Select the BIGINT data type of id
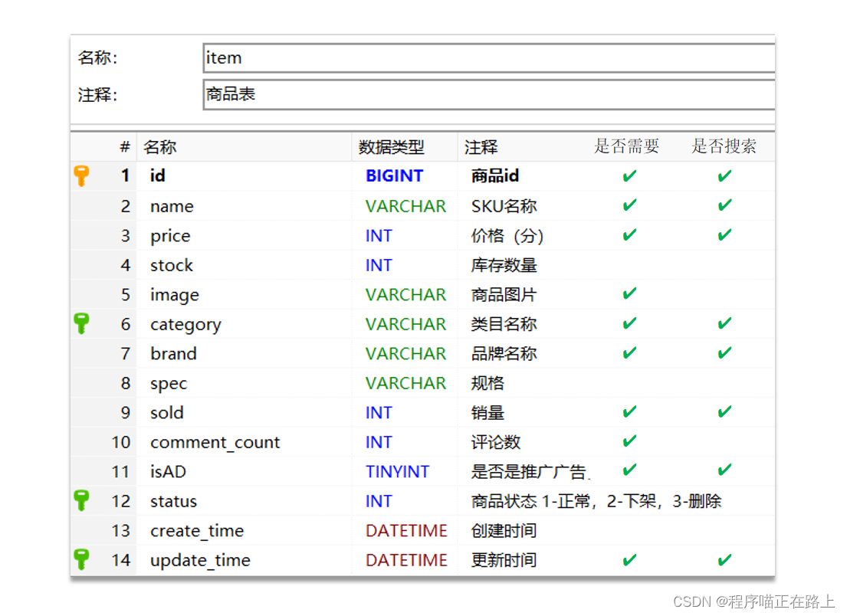The height and width of the screenshot is (616, 847). pos(394,176)
